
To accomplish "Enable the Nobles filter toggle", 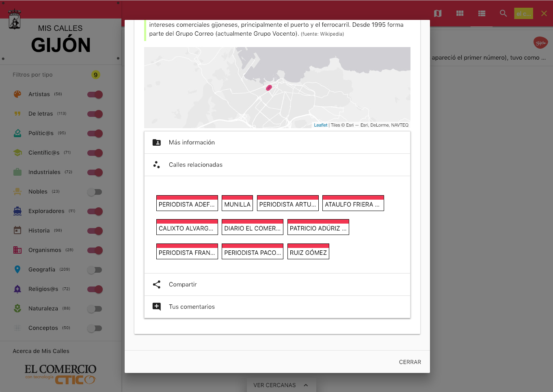I will [95, 192].
